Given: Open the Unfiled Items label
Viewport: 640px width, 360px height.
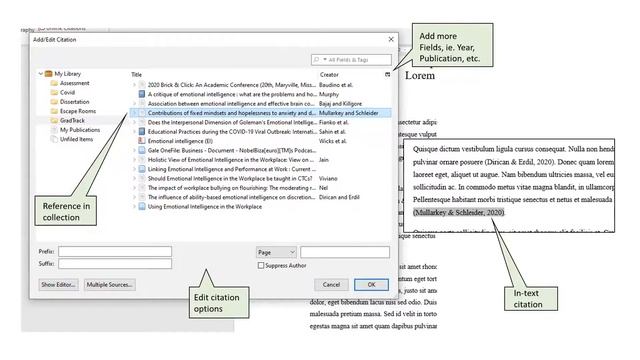Looking at the screenshot, I should tap(76, 139).
